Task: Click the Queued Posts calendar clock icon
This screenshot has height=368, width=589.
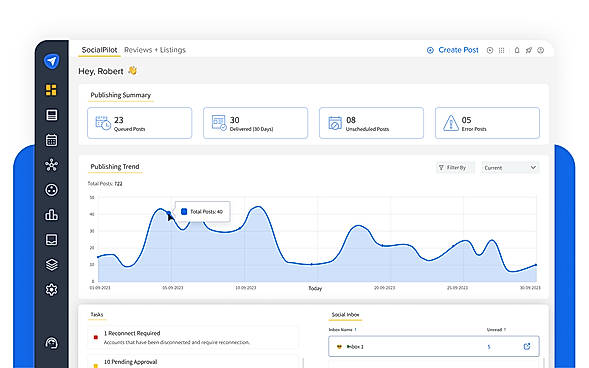Action: pos(103,123)
